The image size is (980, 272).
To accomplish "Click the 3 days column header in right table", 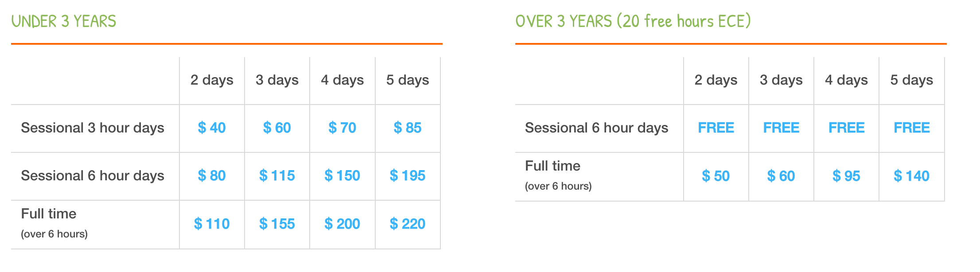I will click(x=781, y=80).
